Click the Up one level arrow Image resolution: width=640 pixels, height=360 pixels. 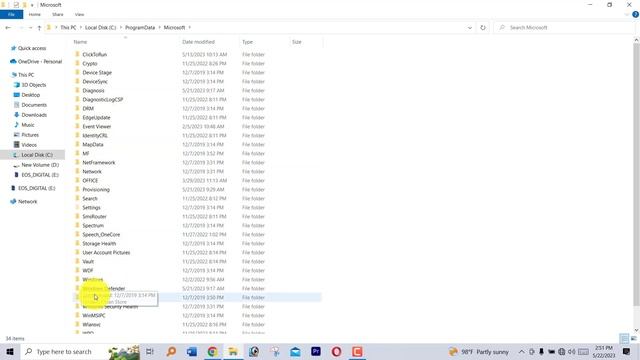[39, 28]
